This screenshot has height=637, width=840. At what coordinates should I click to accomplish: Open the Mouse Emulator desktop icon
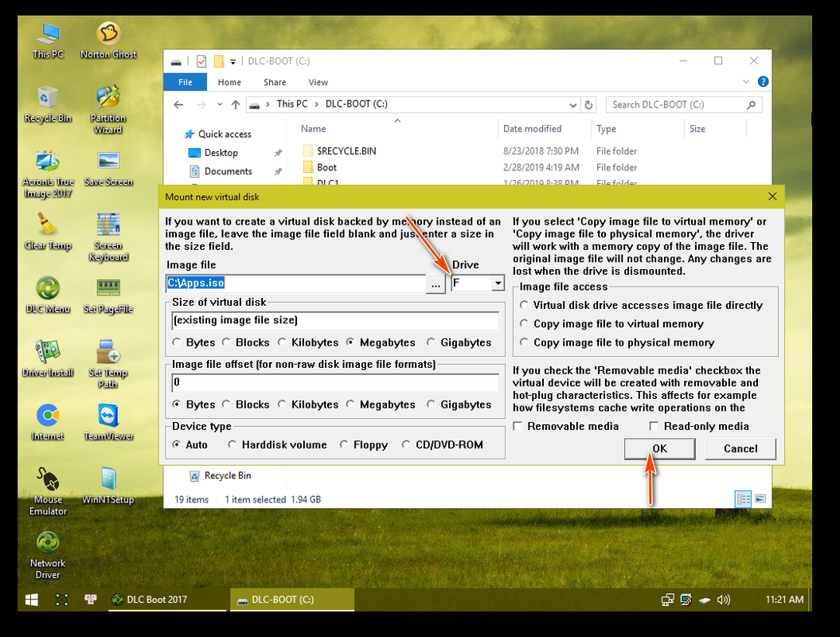click(48, 491)
